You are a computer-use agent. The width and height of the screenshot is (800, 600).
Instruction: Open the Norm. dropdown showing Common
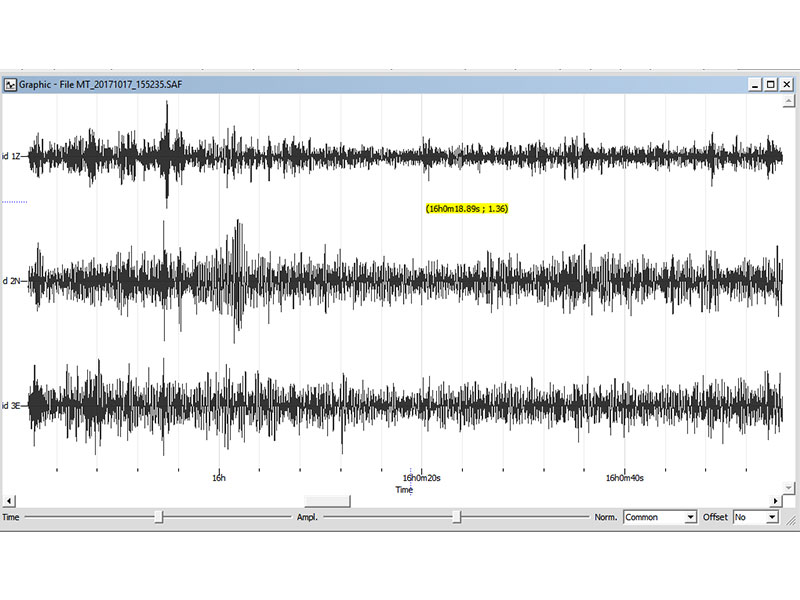pyautogui.click(x=689, y=517)
